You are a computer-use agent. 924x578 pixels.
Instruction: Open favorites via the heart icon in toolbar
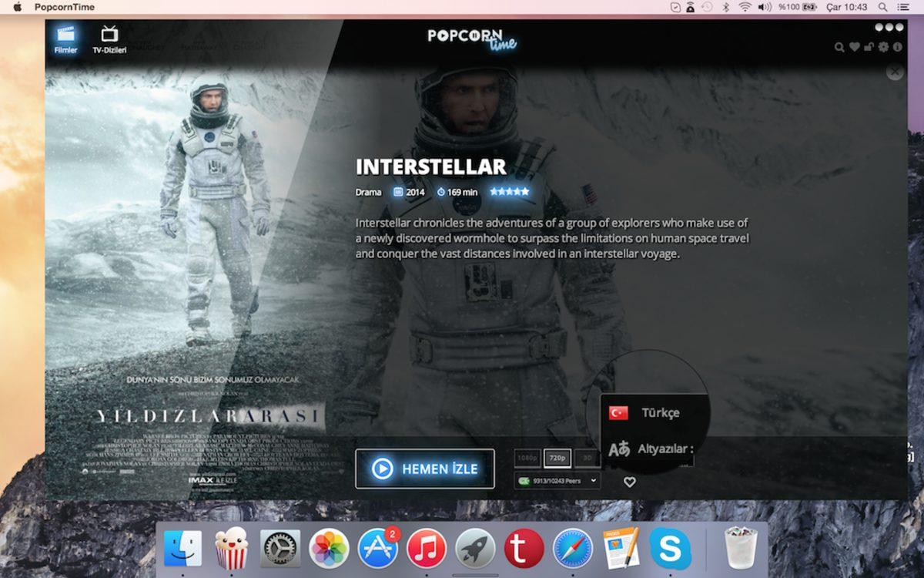pyautogui.click(x=855, y=47)
